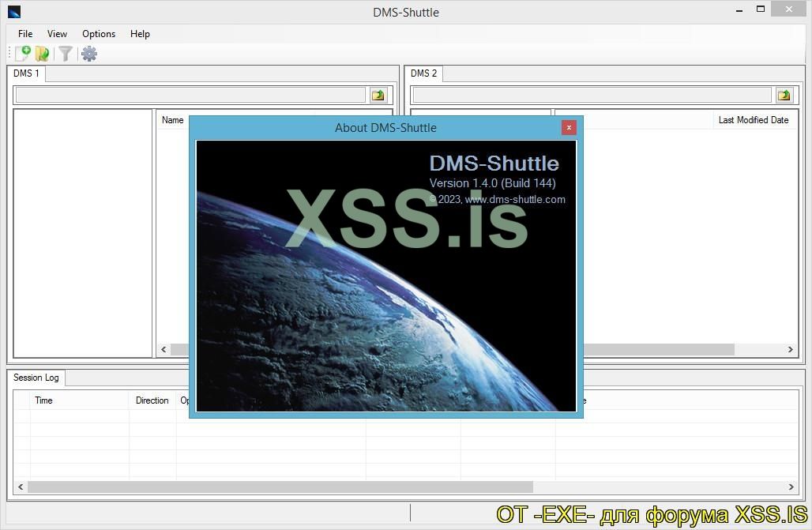Screen dimensions: 812x530
Task: Click the Last Modified Date column header
Action: pyautogui.click(x=754, y=120)
